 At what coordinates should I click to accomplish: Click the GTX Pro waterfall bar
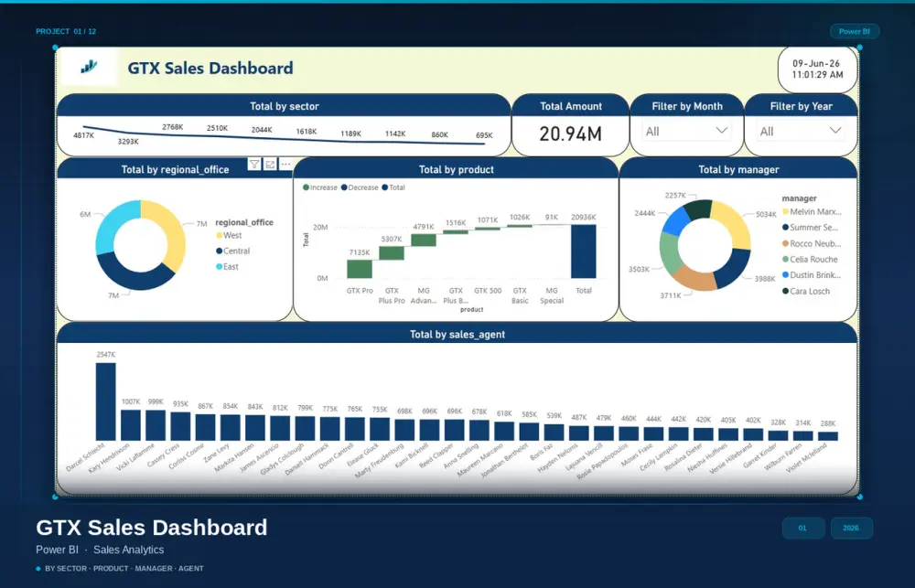(x=360, y=269)
